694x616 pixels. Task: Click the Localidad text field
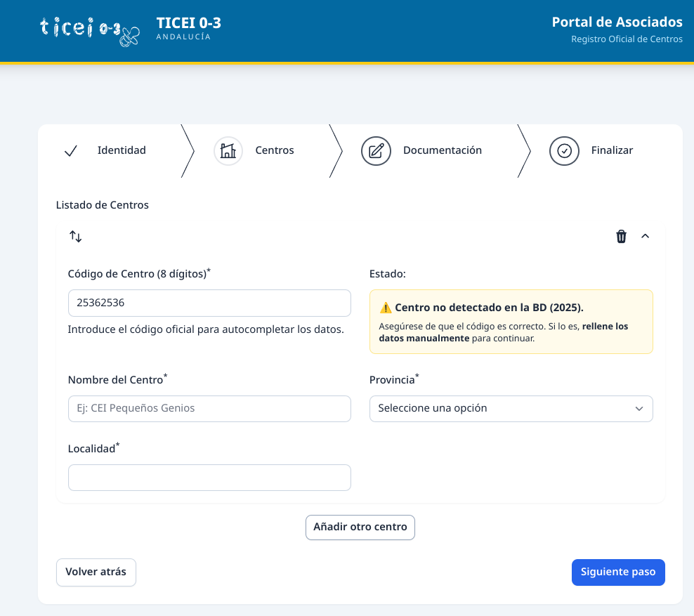pyautogui.click(x=209, y=478)
